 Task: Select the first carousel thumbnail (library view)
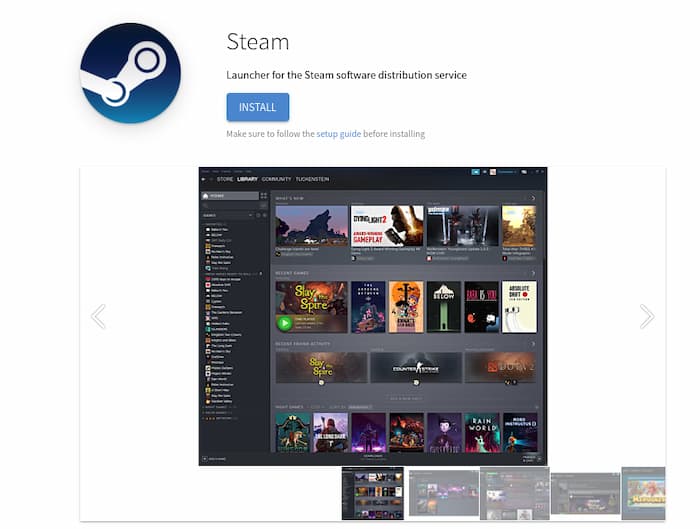373,493
